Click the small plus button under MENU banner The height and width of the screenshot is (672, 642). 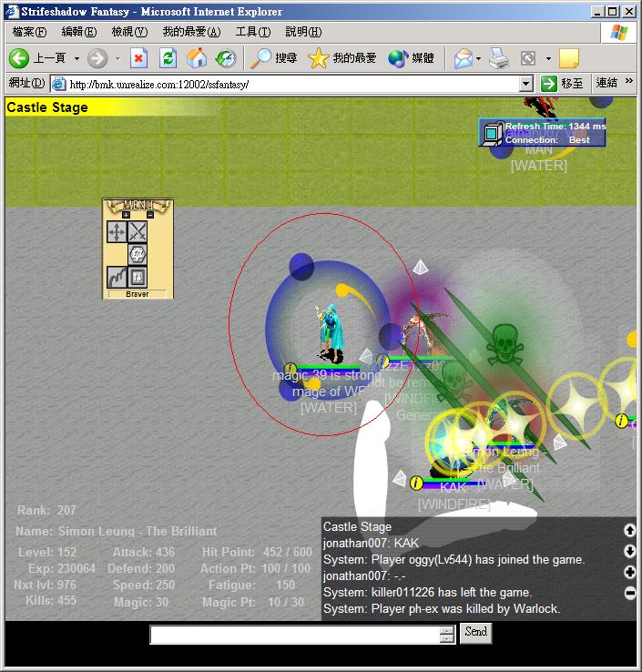[126, 215]
